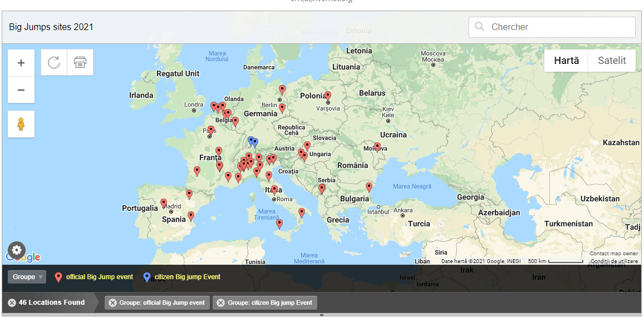This screenshot has width=644, height=317.
Task: Print the map using printer icon
Action: pos(80,62)
